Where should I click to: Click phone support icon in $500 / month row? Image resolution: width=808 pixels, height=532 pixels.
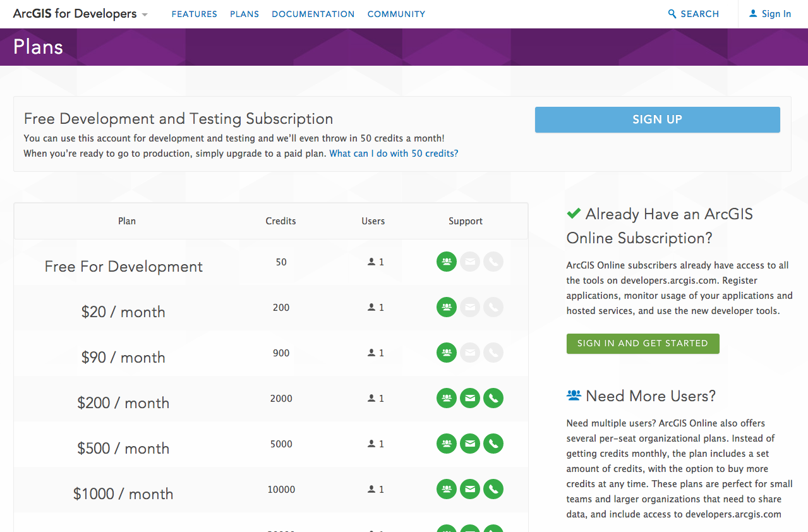click(493, 444)
